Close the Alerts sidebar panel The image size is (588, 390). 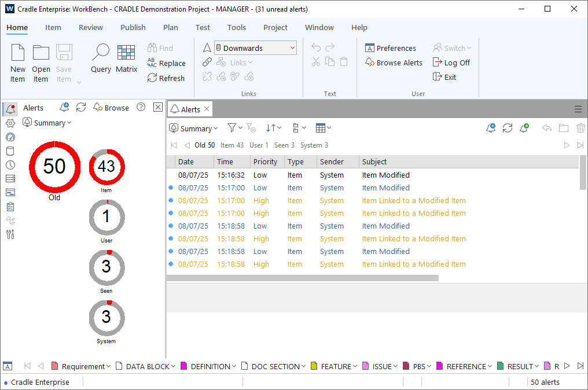point(158,107)
